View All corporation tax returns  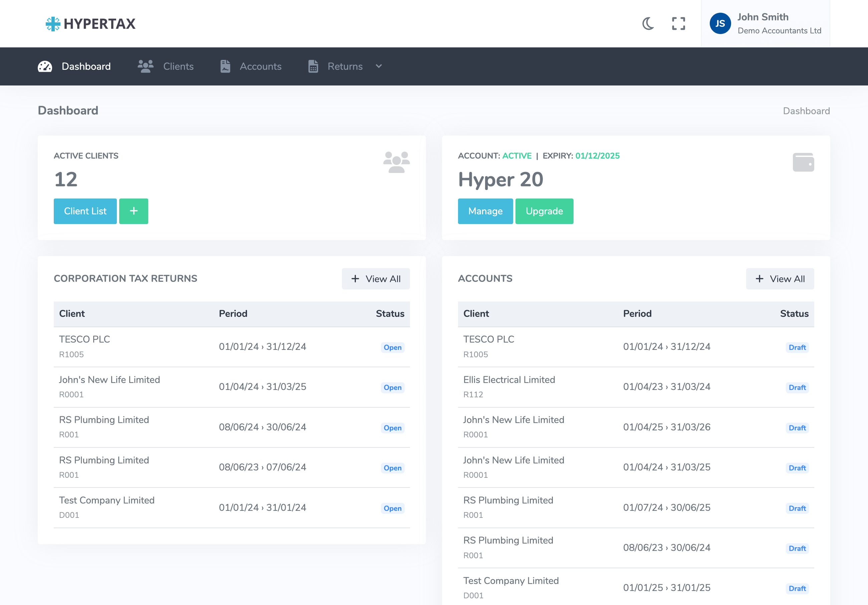point(375,279)
